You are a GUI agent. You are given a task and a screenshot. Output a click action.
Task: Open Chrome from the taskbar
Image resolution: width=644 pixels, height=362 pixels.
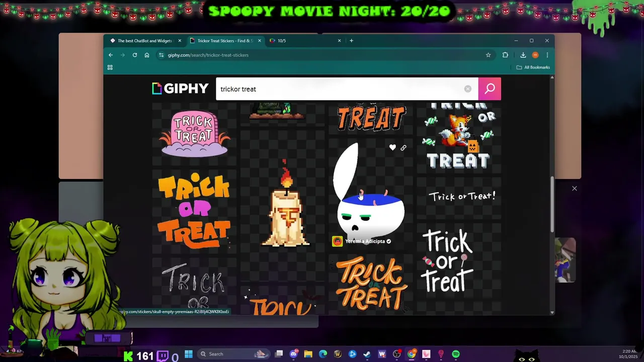pos(412,354)
